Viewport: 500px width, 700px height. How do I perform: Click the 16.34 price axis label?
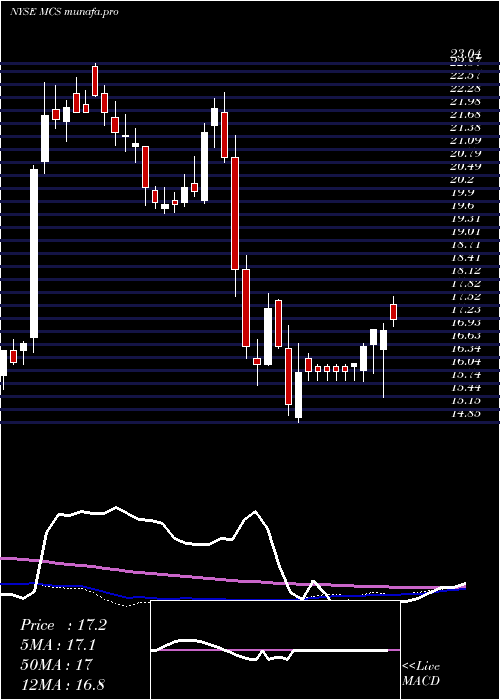coord(466,348)
